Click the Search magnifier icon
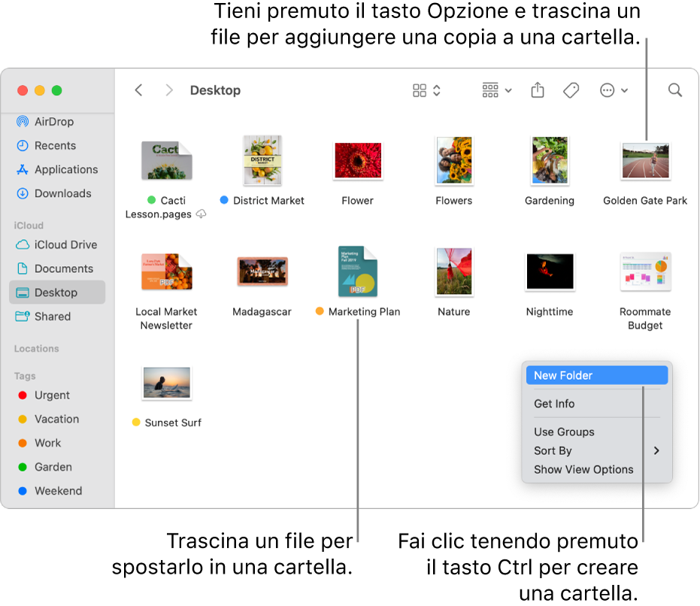This screenshot has height=606, width=700. (675, 90)
